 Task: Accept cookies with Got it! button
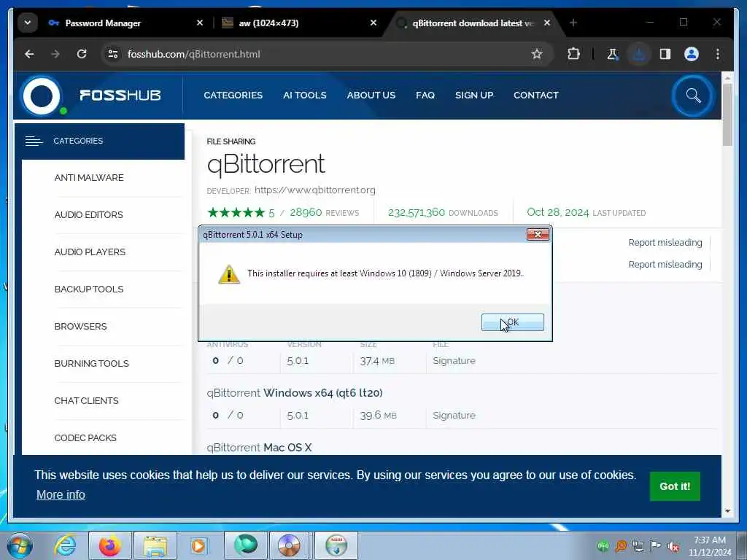point(675,486)
